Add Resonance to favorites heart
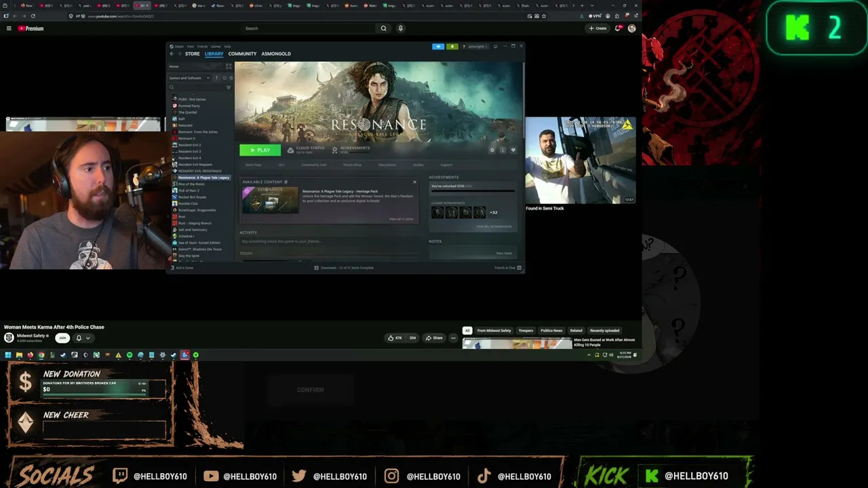 click(513, 150)
